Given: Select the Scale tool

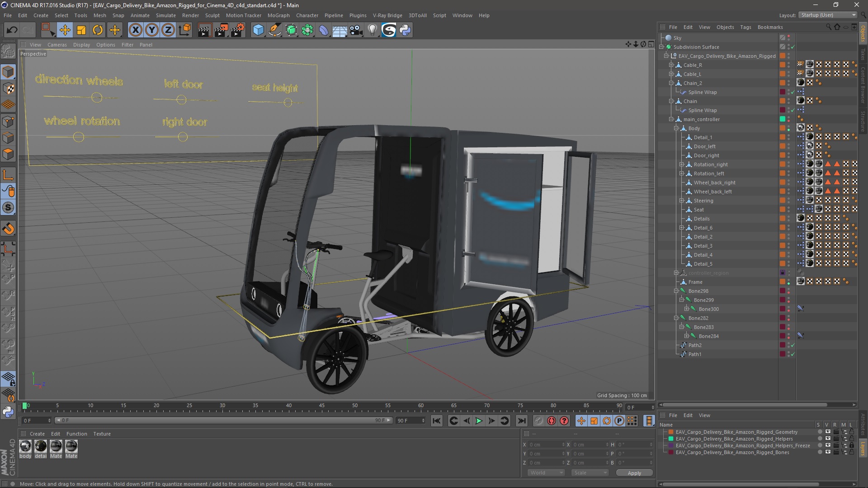Looking at the screenshot, I should point(81,30).
